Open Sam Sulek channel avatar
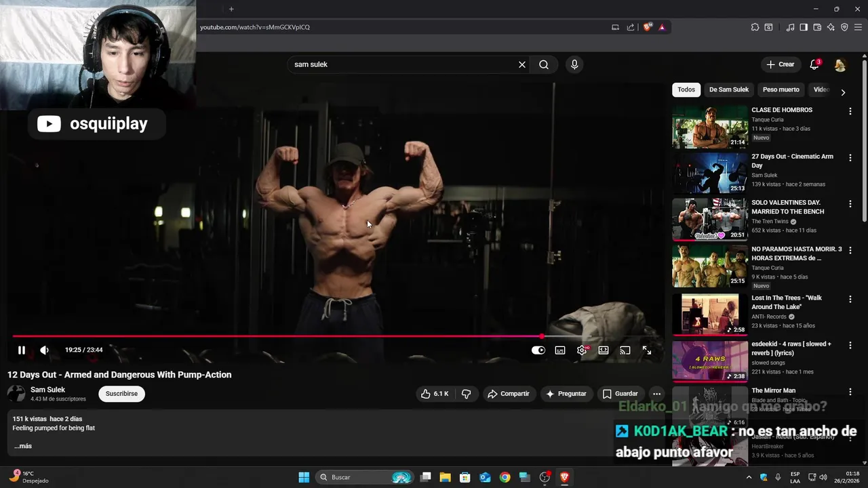The width and height of the screenshot is (868, 488). pos(16,394)
